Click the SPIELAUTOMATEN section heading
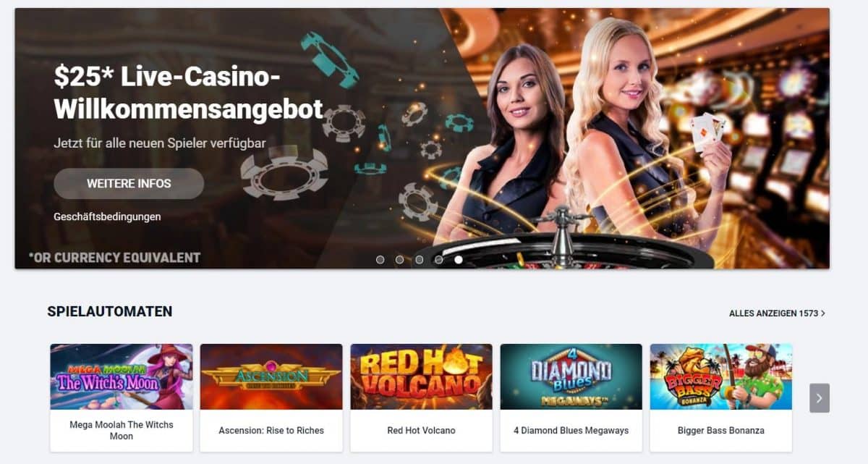The width and height of the screenshot is (868, 464). click(110, 312)
